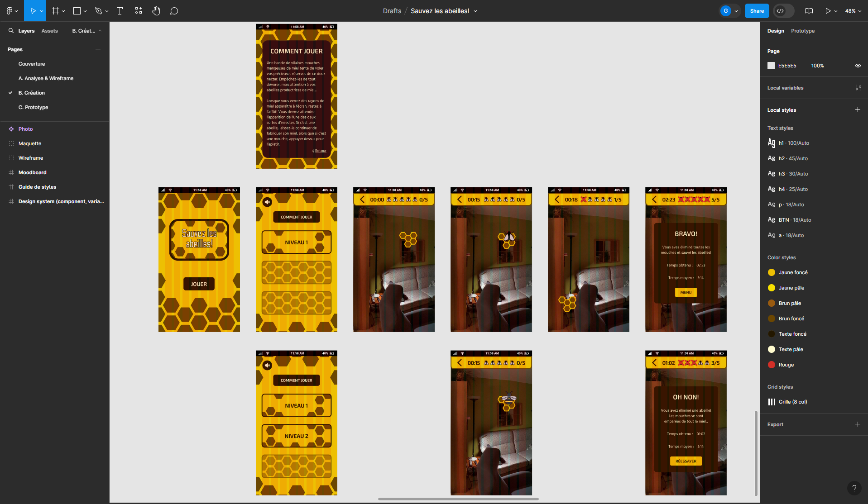Select the Moodboard page in the sidebar
868x504 pixels.
click(32, 172)
